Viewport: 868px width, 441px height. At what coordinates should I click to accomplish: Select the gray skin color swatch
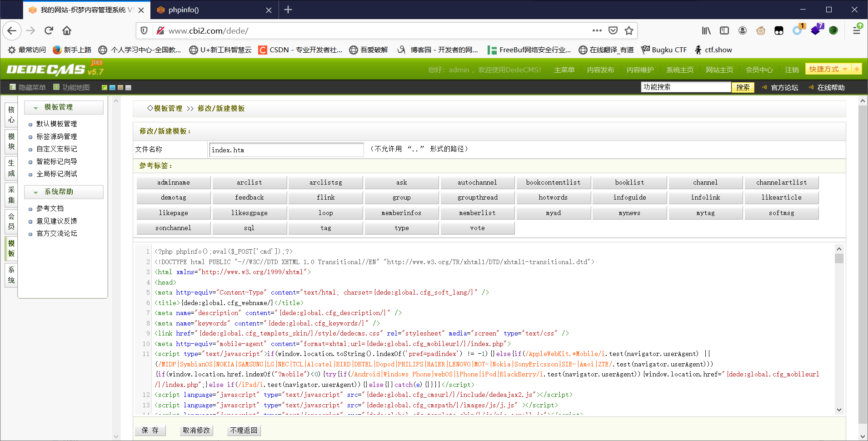point(128,88)
